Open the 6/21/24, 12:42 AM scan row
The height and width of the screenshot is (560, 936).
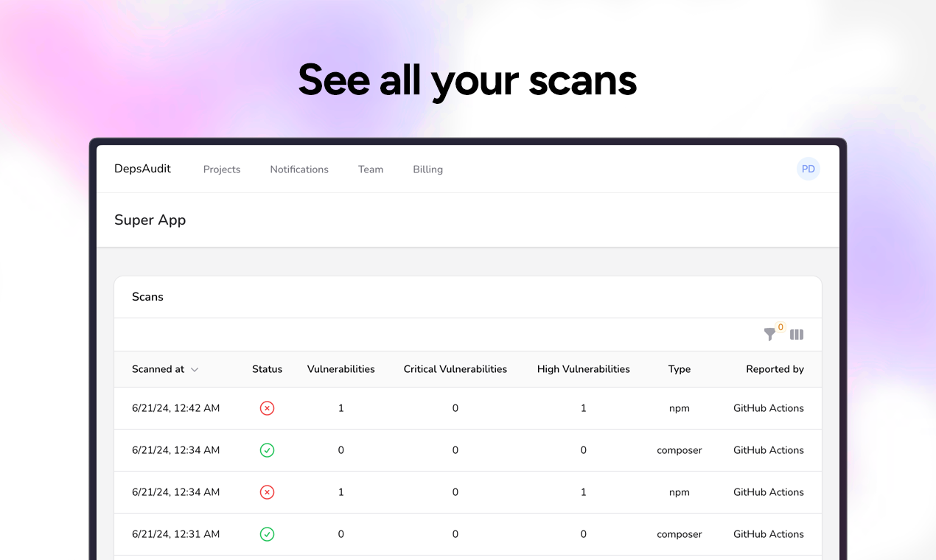coord(468,408)
